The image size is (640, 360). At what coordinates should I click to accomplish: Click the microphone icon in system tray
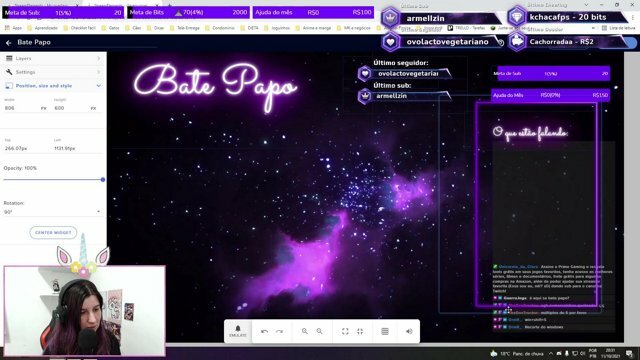pos(567,353)
